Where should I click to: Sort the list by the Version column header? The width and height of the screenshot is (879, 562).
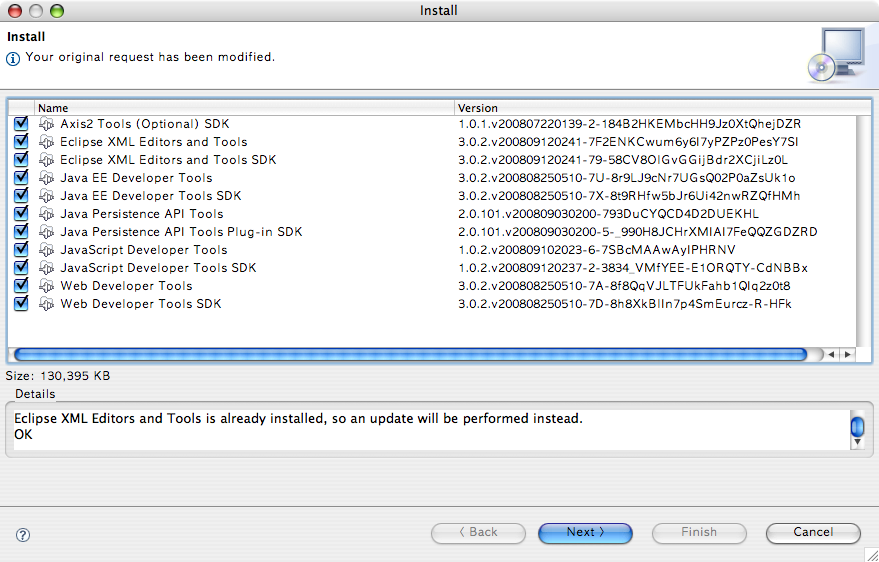[663, 108]
